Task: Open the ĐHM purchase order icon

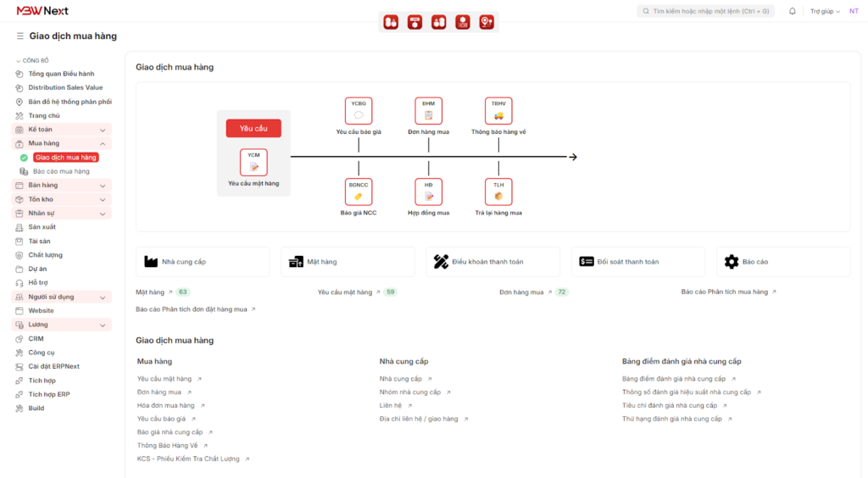Action: [x=428, y=111]
